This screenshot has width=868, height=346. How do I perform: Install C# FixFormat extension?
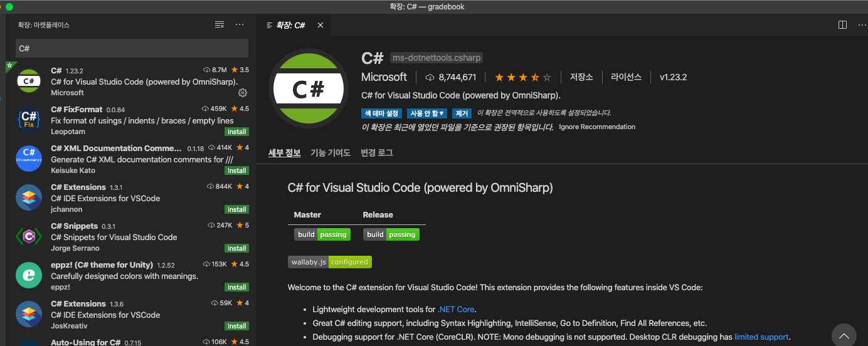(x=236, y=132)
